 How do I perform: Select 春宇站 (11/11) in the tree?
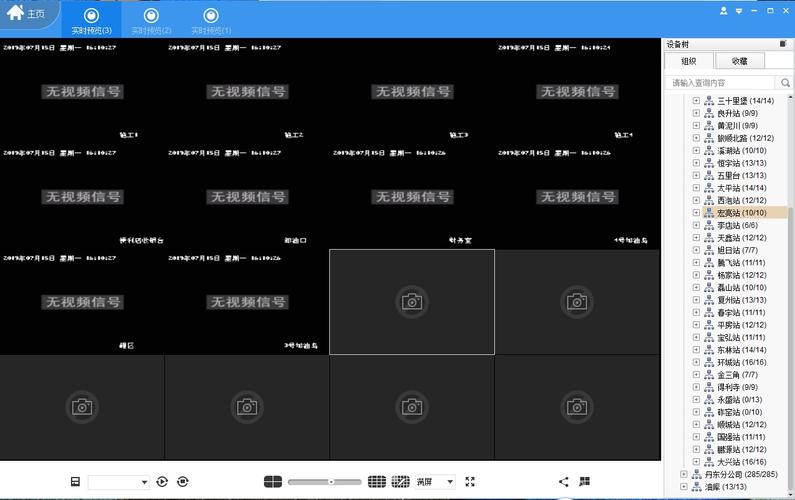[x=741, y=312]
